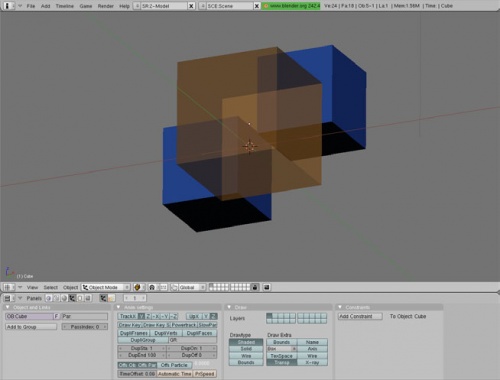Screen dimensions: 500x380
Task: Open the SR:2-Model screen selector arrow
Action: tap(137, 6)
